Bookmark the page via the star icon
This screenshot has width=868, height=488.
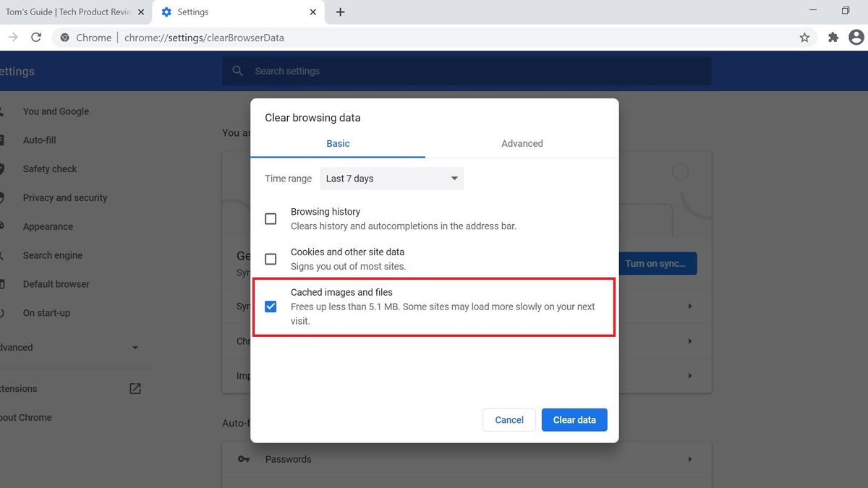tap(804, 37)
